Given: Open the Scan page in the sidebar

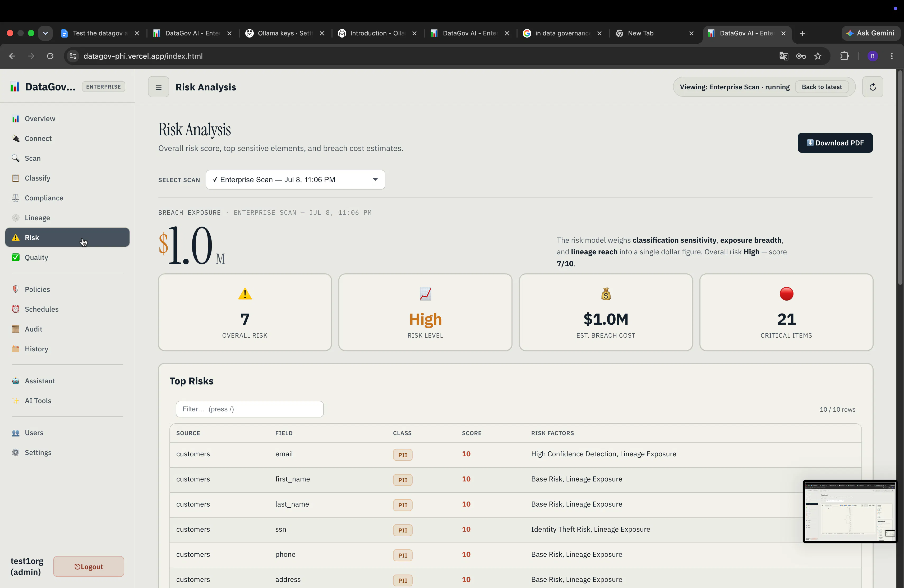Looking at the screenshot, I should [x=67, y=158].
